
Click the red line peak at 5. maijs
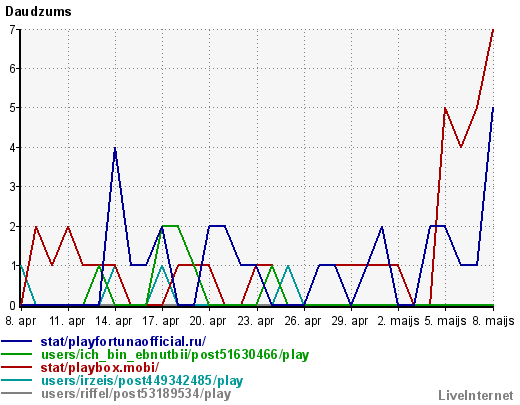pos(445,108)
